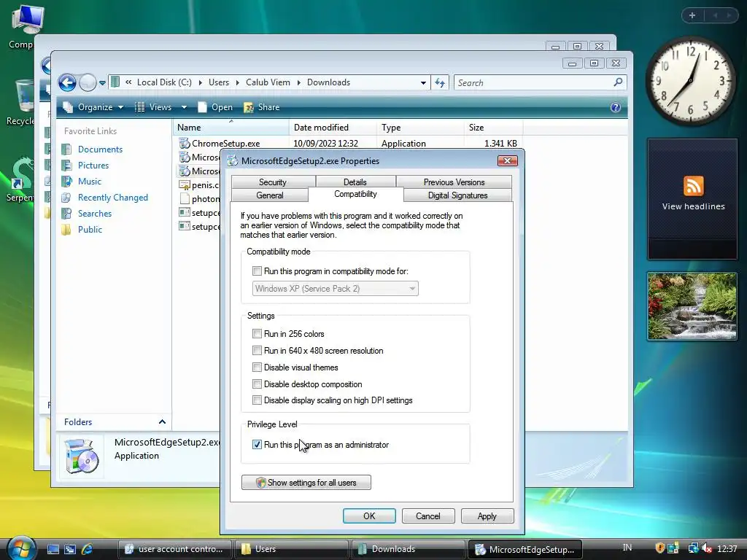Click Show Desktop quick launch icon
Image resolution: width=747 pixels, height=560 pixels.
point(53,550)
